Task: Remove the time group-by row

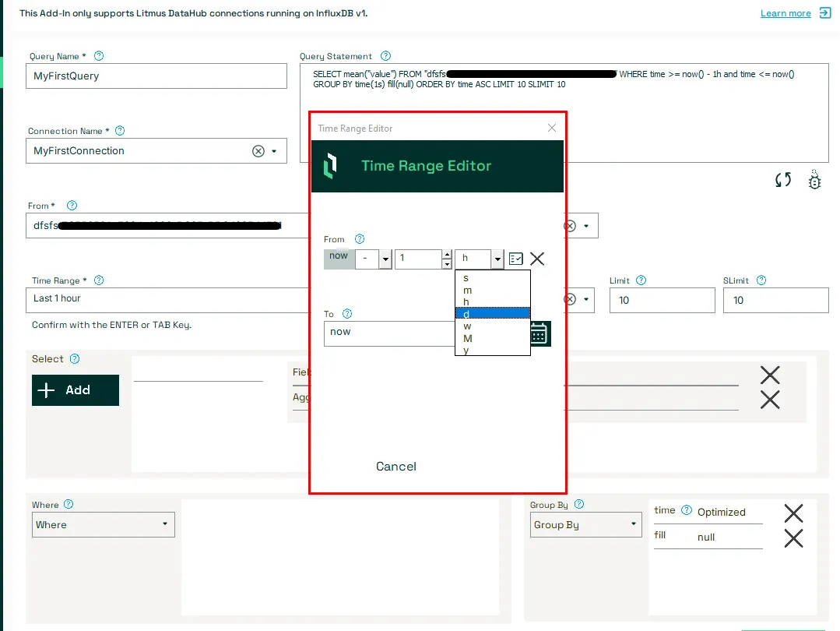Action: pos(793,513)
